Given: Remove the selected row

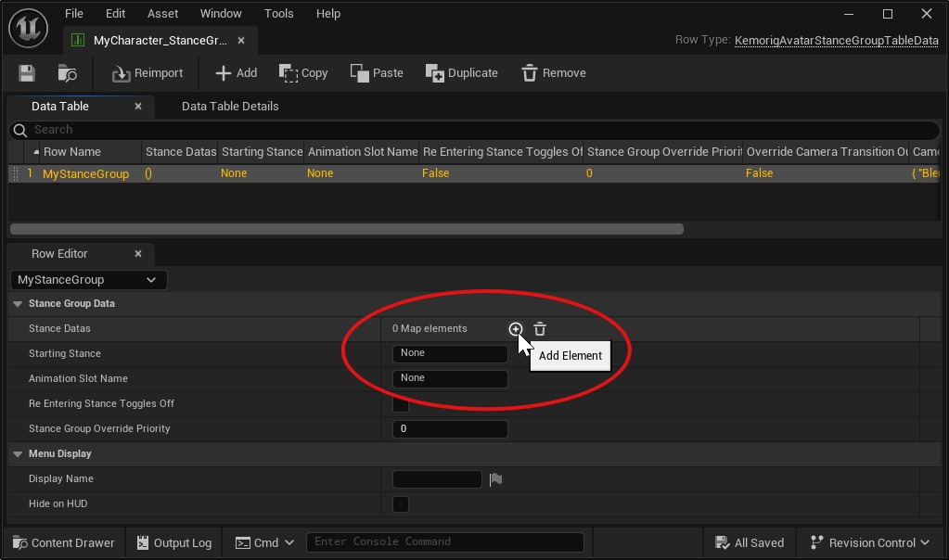Looking at the screenshot, I should [x=553, y=73].
